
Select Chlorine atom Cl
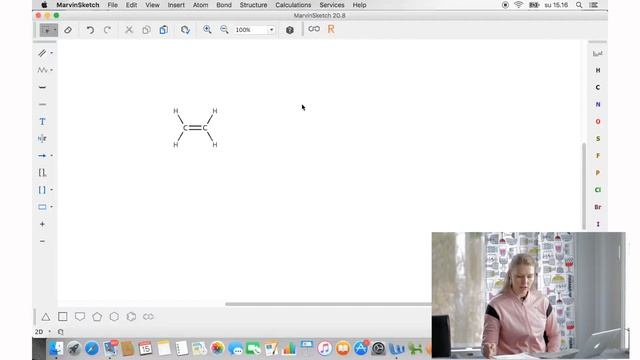pyautogui.click(x=598, y=190)
